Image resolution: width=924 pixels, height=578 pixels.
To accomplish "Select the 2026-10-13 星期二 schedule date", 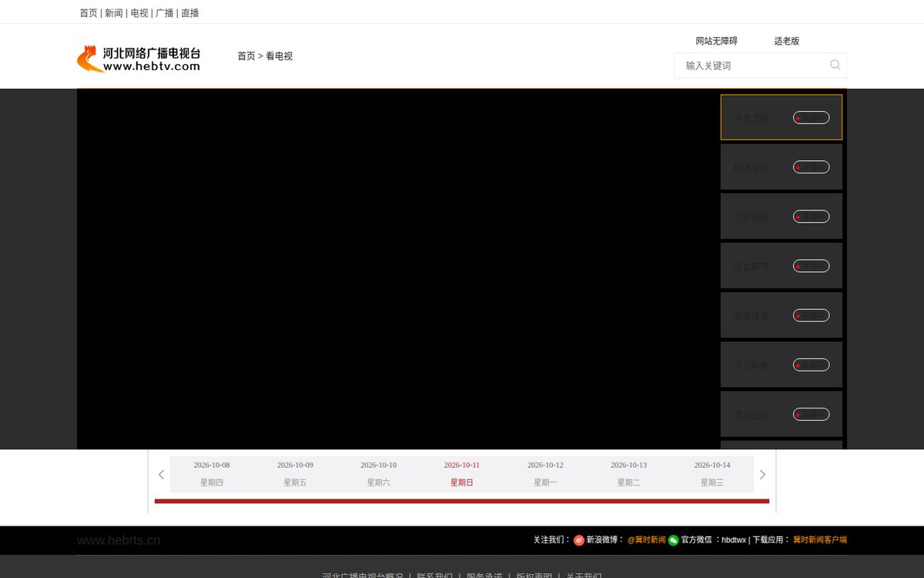I will pyautogui.click(x=629, y=474).
